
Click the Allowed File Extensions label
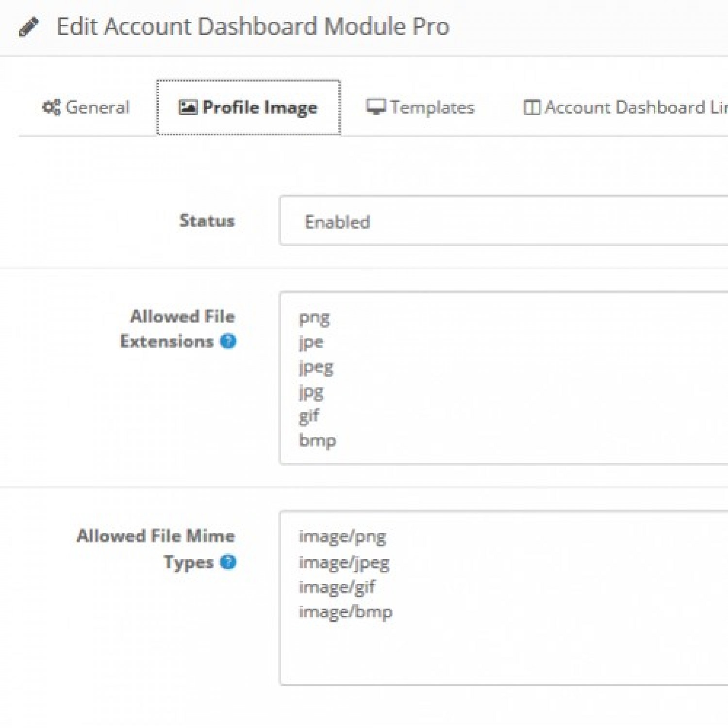pyautogui.click(x=182, y=329)
